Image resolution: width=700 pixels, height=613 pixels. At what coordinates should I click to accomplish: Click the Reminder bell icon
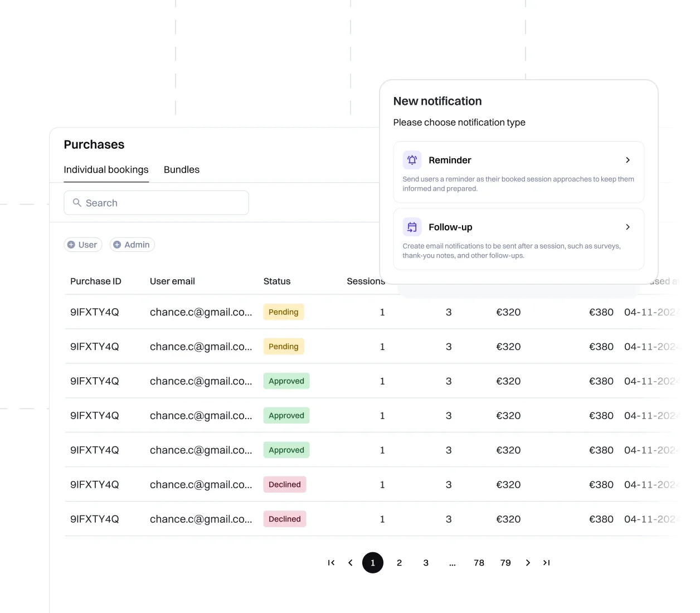pos(412,160)
